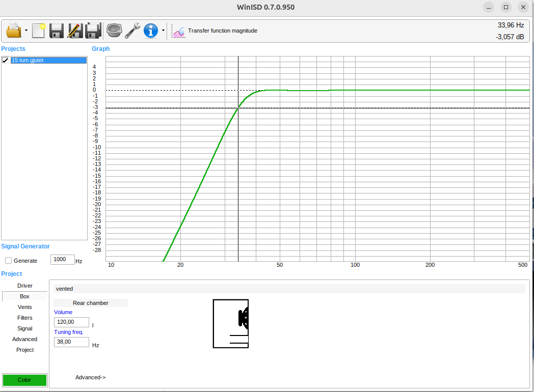The height and width of the screenshot is (392, 534).
Task: Open the driver editor speaker icon
Action: 114,31
